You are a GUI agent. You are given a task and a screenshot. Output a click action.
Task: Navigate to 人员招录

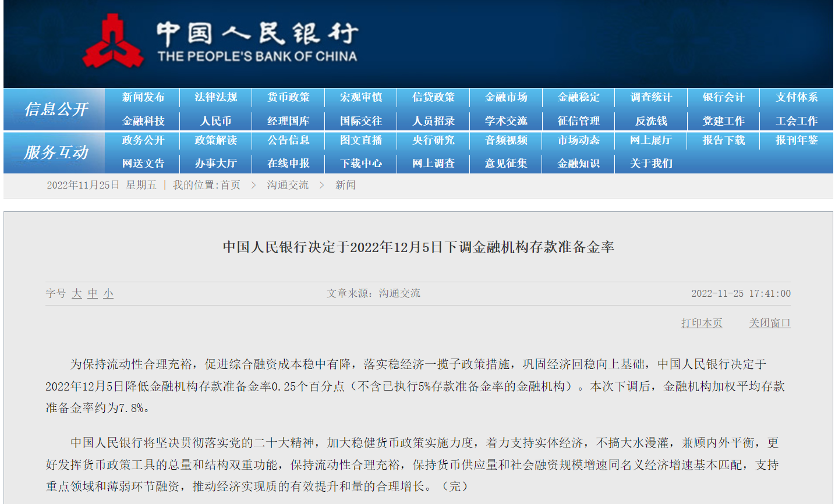[x=433, y=121]
